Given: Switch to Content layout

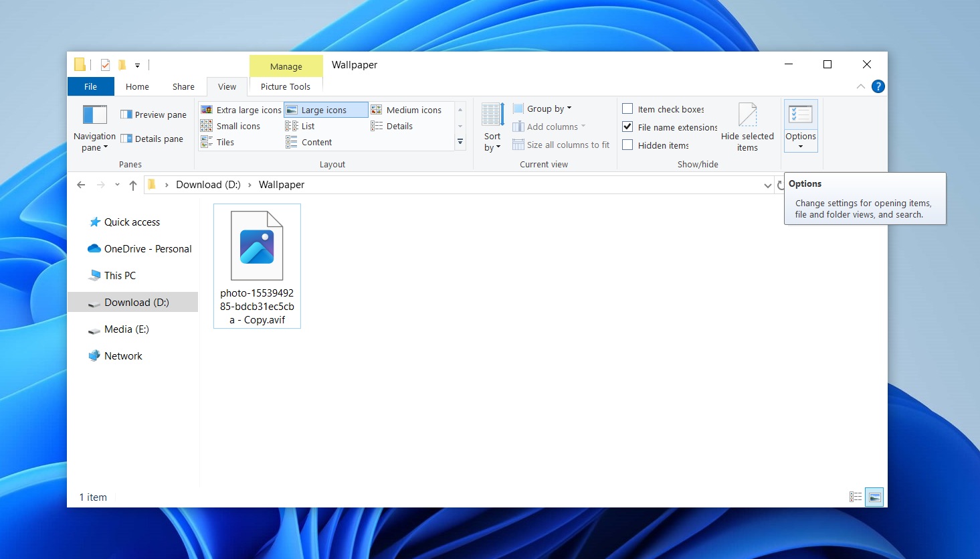Looking at the screenshot, I should click(309, 142).
